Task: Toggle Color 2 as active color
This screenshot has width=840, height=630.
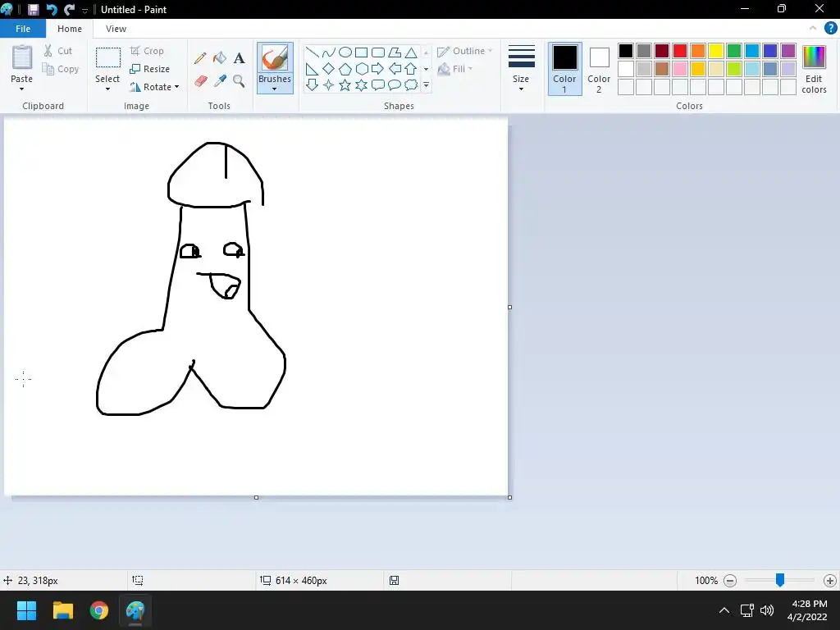Action: point(599,68)
